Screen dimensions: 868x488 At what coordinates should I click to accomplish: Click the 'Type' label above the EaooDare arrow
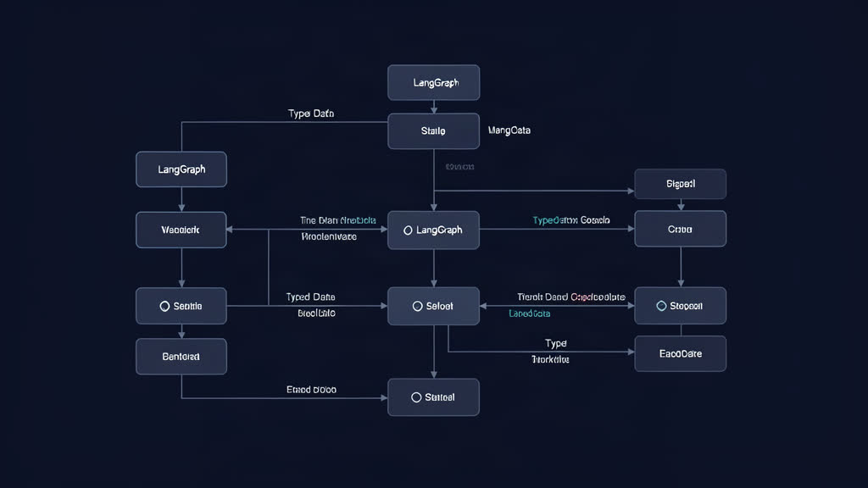(556, 343)
